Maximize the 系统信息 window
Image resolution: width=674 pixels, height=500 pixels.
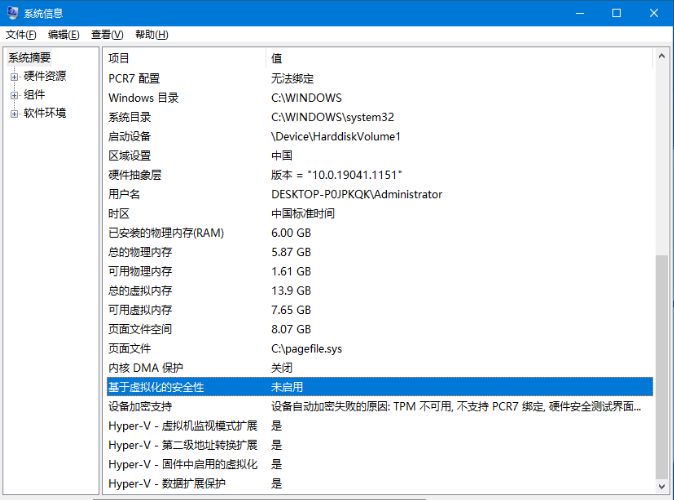pos(616,13)
